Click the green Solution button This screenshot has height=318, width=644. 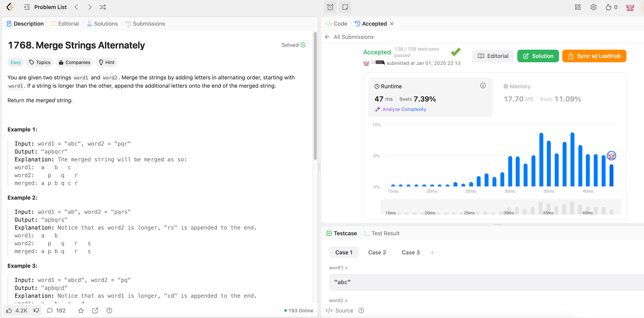pos(538,56)
